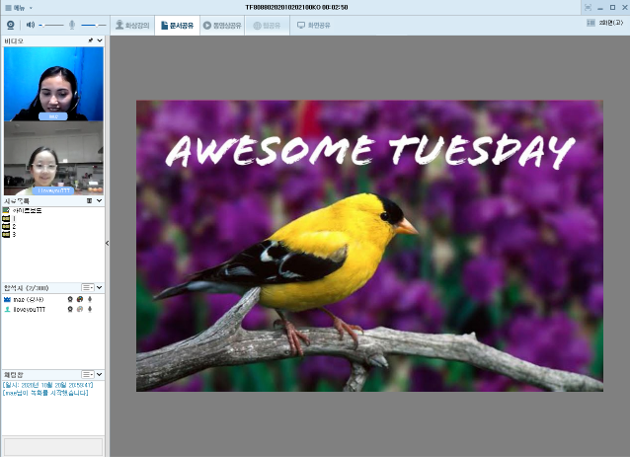630x457 pixels.
Task: Toggle the microphone icon for user IloveyouTTT
Action: pyautogui.click(x=91, y=309)
